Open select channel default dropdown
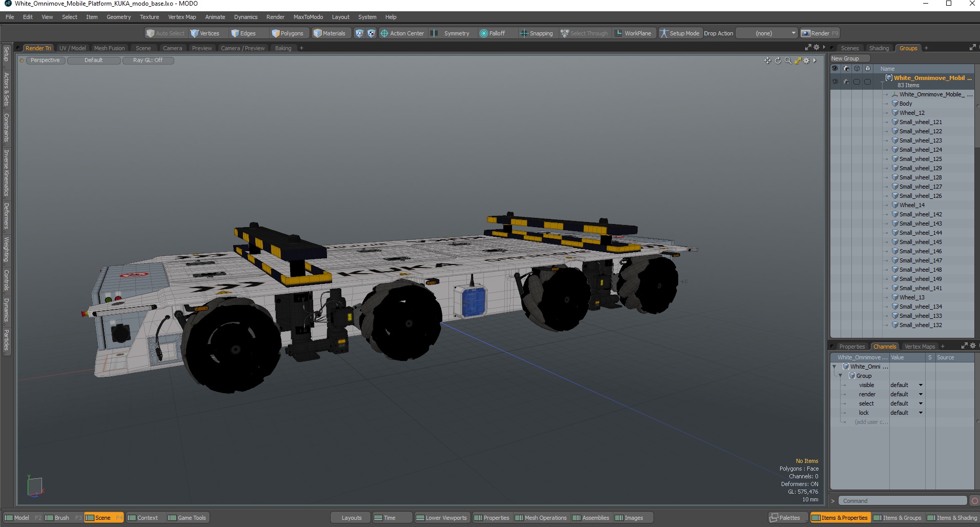980x527 pixels. pos(906,403)
